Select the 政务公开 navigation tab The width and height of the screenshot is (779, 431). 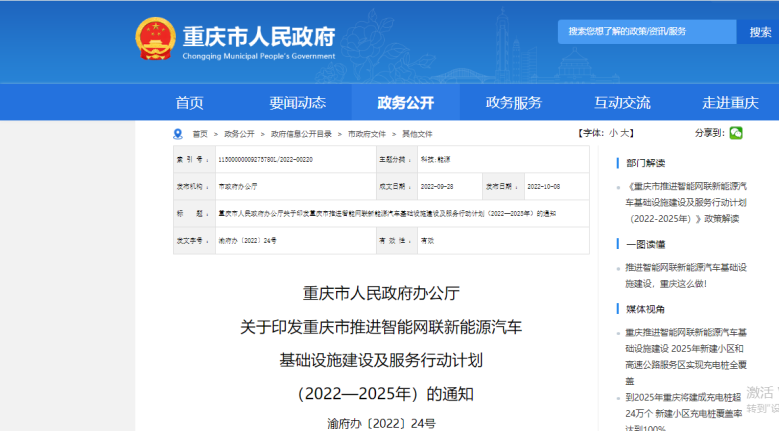pyautogui.click(x=405, y=102)
